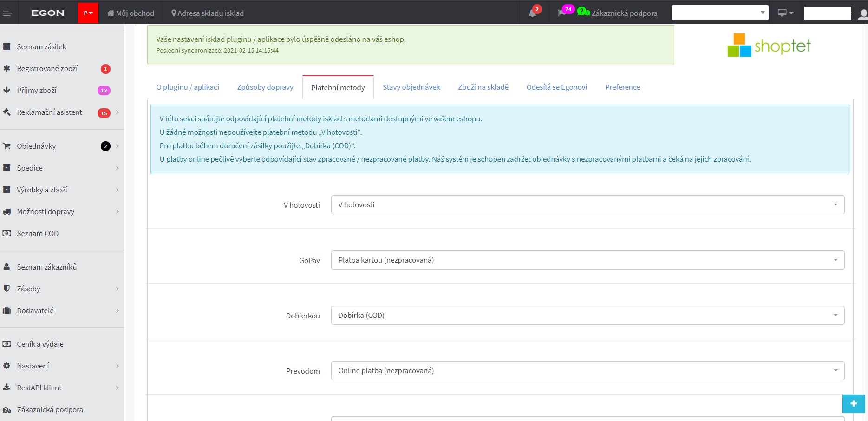Image resolution: width=868 pixels, height=421 pixels.
Task: Click the Objednávky cart icon
Action: (x=7, y=146)
